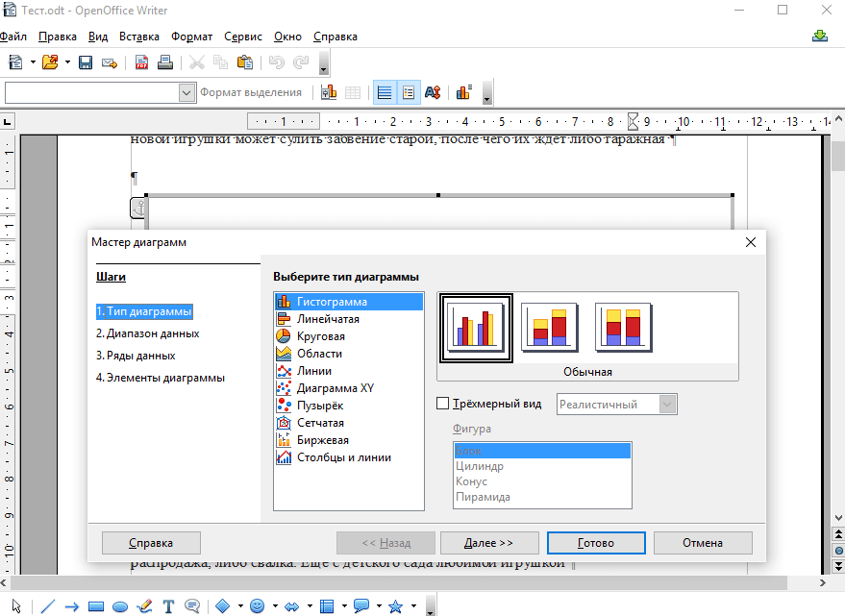Select the Basic Shapes diamond icon
The width and height of the screenshot is (845, 616).
tap(223, 606)
